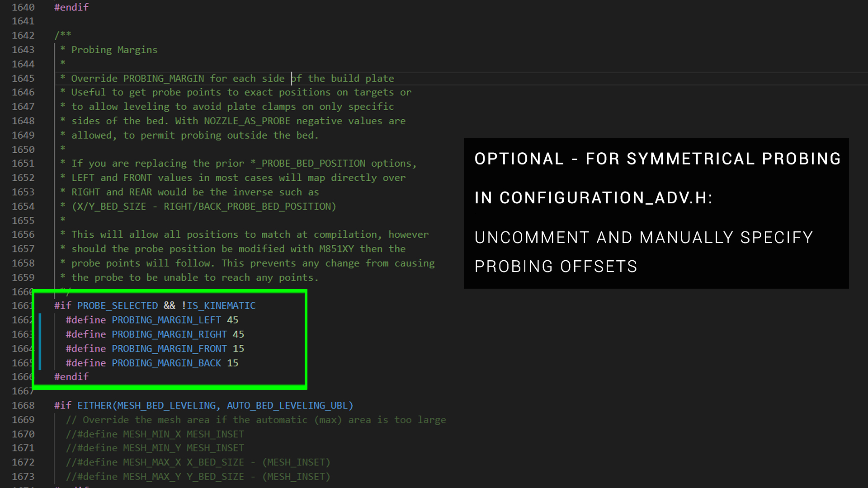Click the 'Probing Margins' comment heading
Image resolution: width=868 pixels, height=488 pixels.
114,50
